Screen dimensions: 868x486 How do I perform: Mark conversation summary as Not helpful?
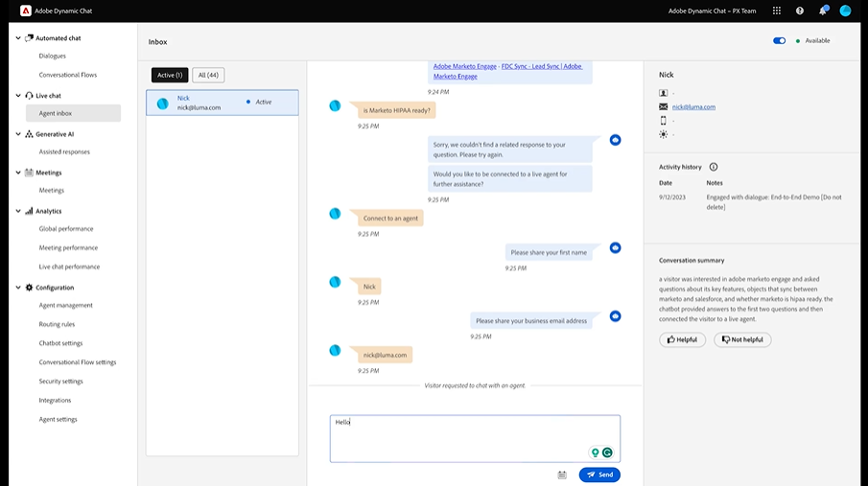click(742, 340)
